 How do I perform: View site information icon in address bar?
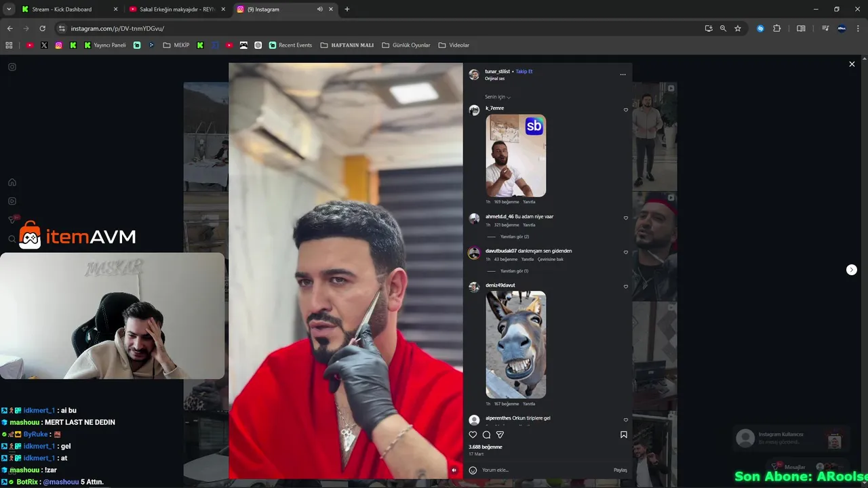62,28
